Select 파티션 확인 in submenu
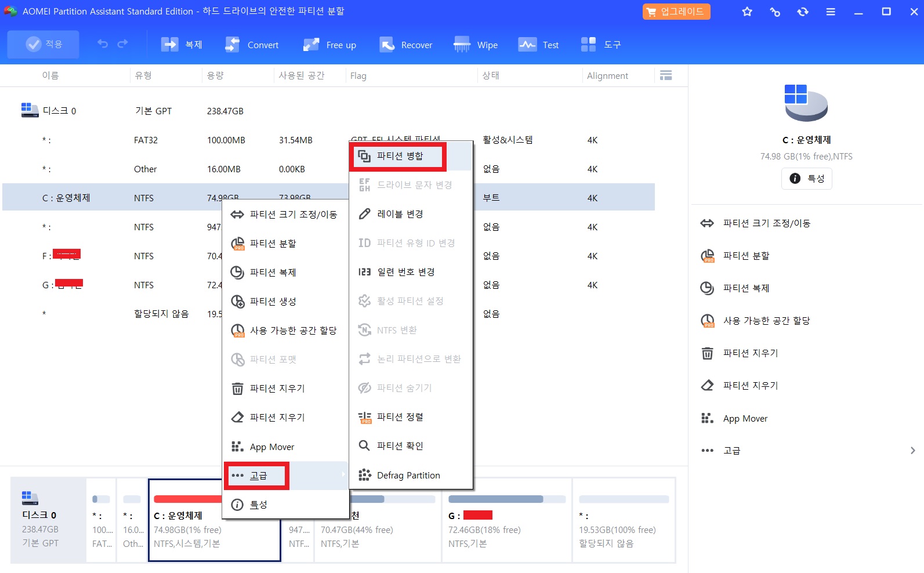 [x=411, y=446]
